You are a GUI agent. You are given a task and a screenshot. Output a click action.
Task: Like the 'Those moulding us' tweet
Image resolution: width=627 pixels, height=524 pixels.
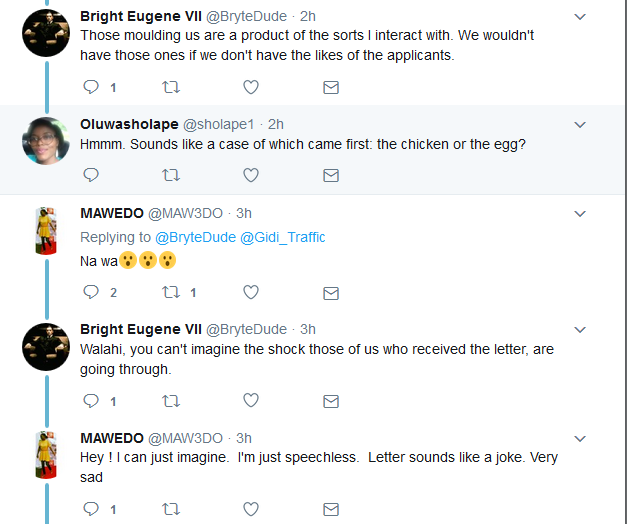251,87
